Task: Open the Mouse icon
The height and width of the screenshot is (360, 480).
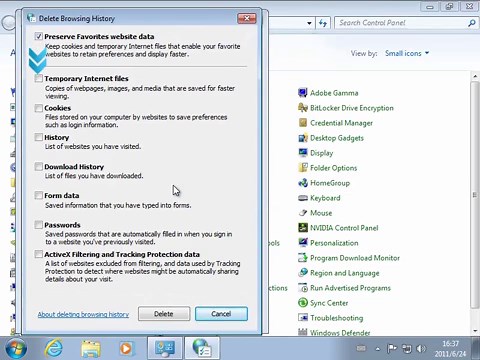Action: tap(303, 213)
